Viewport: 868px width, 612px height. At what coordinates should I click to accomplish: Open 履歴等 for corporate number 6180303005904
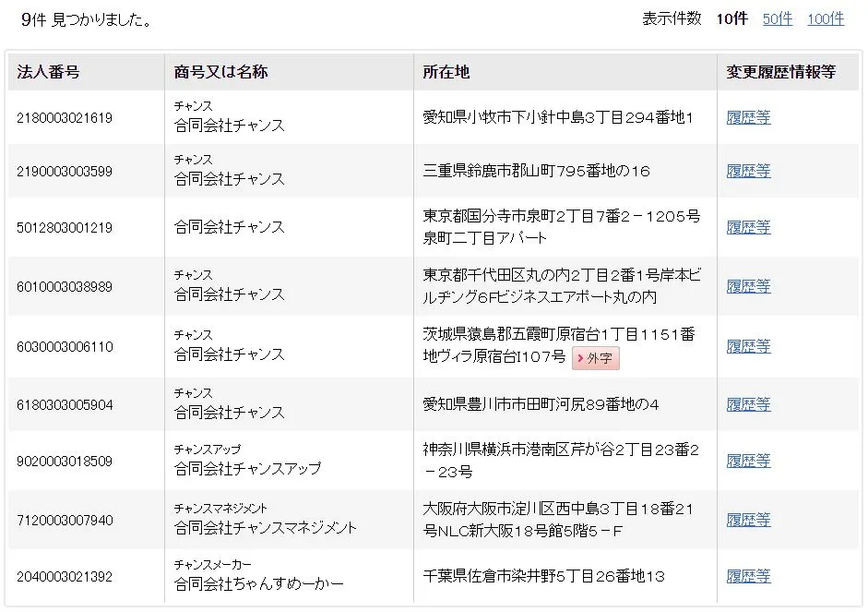(748, 404)
